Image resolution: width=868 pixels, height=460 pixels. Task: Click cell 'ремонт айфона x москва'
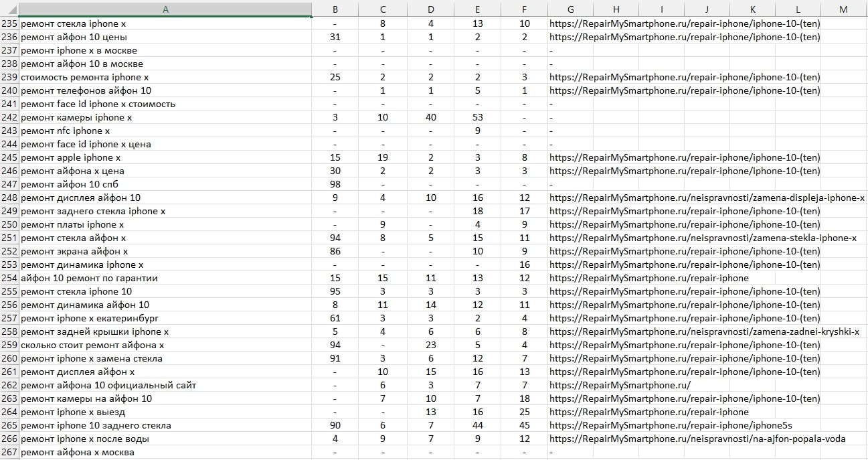point(165,452)
